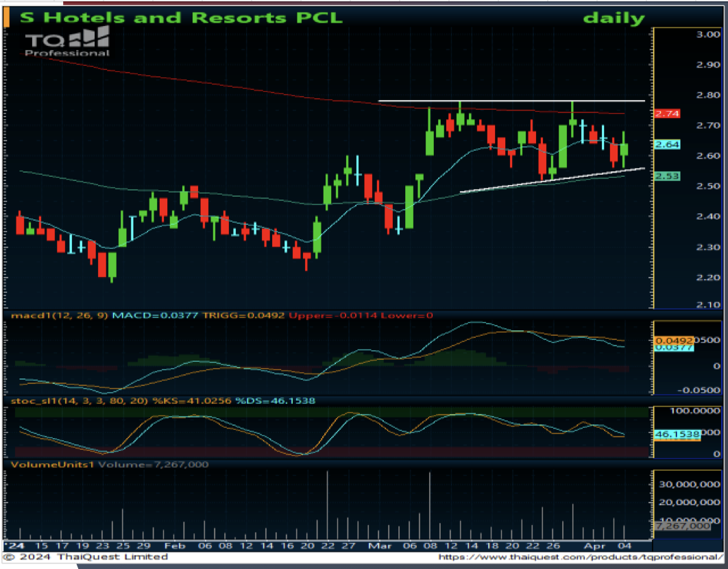The image size is (728, 569).
Task: Click the 3.00 price axis label
Action: pos(708,34)
